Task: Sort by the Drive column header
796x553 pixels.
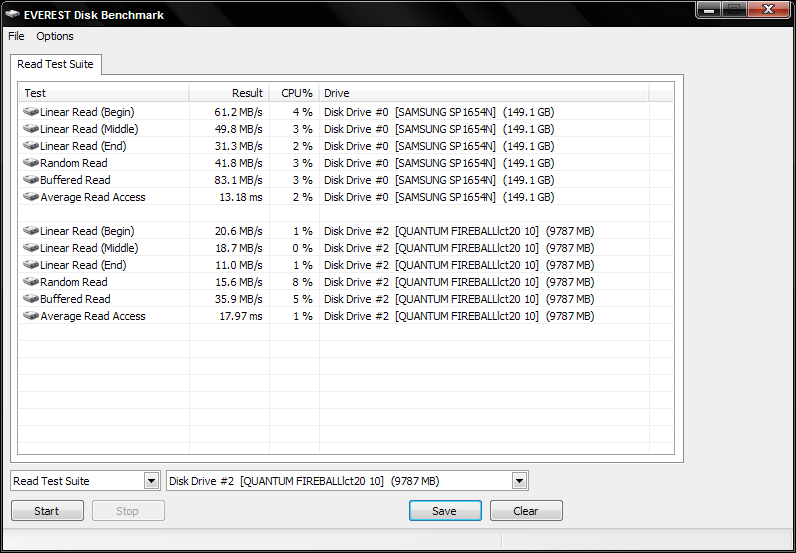Action: pos(484,93)
